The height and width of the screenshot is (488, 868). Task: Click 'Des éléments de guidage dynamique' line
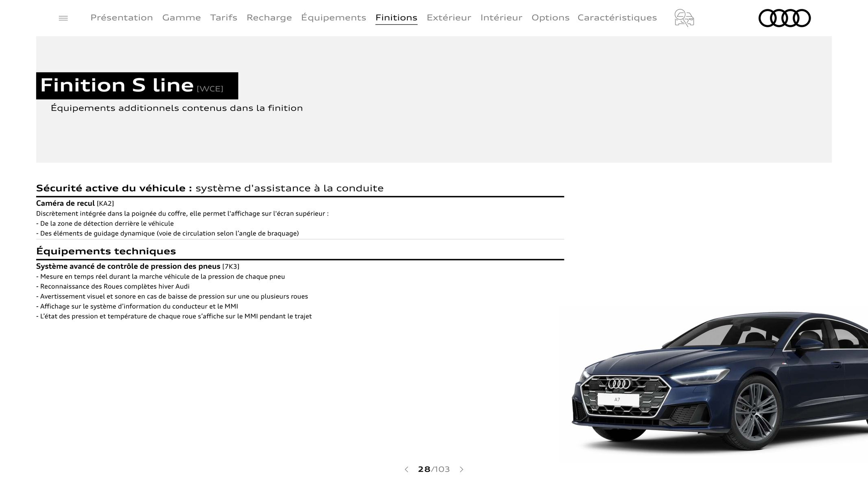pos(168,233)
